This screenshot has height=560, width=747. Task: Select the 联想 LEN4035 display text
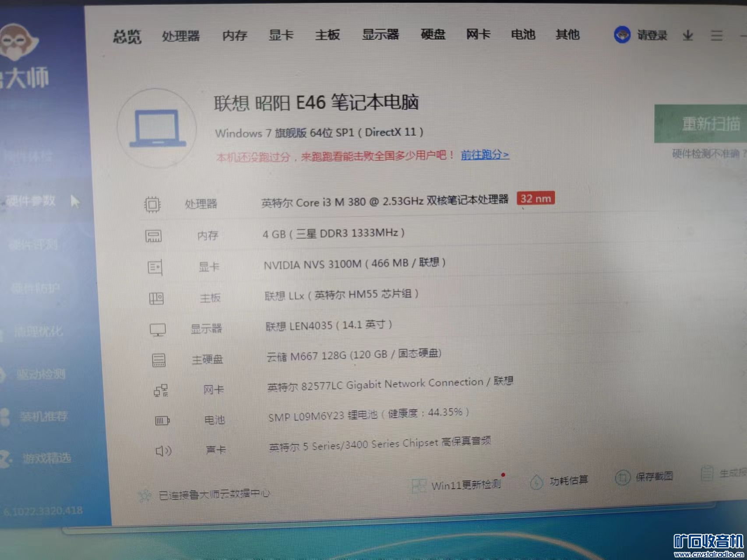click(329, 325)
